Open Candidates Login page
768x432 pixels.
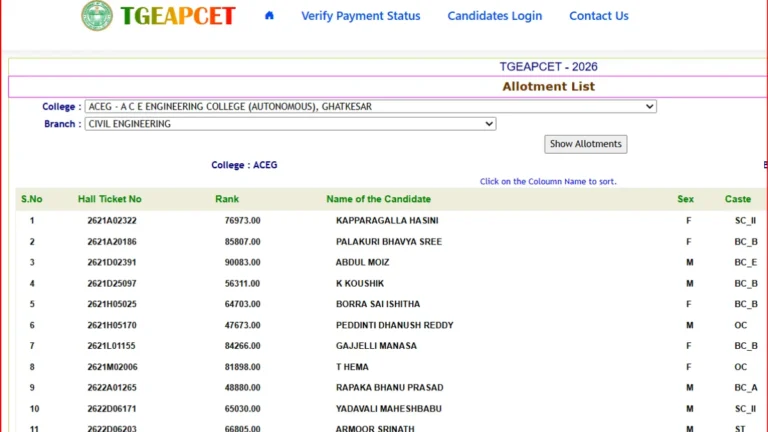click(x=495, y=16)
